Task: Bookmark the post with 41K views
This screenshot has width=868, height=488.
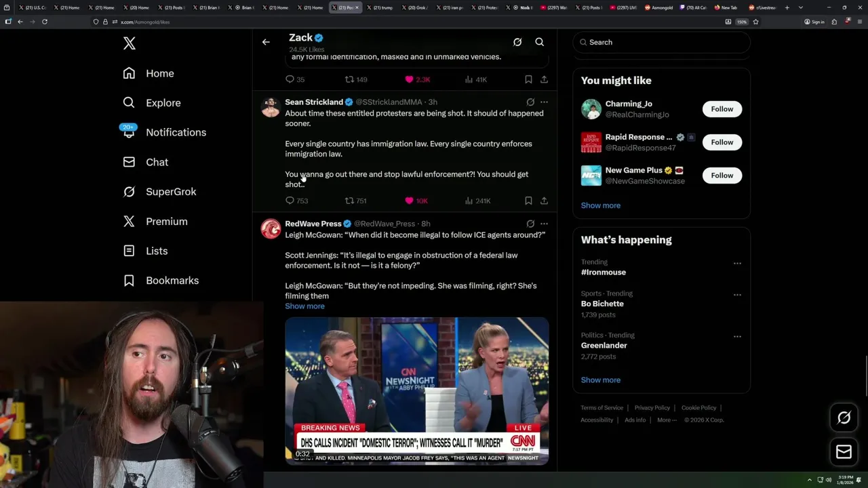Action: click(528, 79)
